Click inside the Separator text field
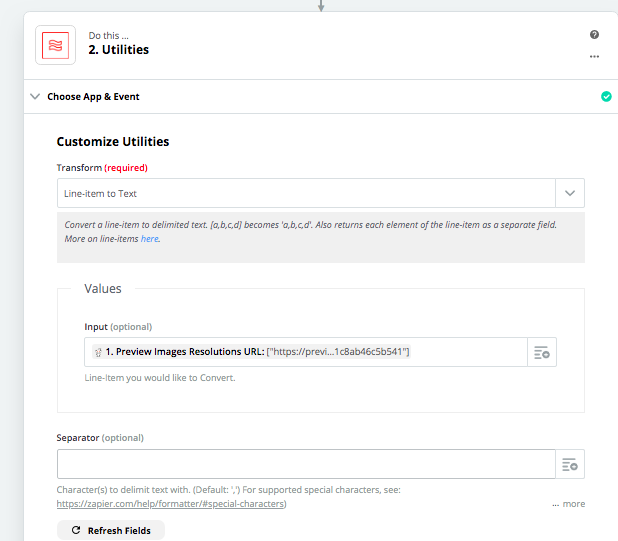 click(x=306, y=464)
